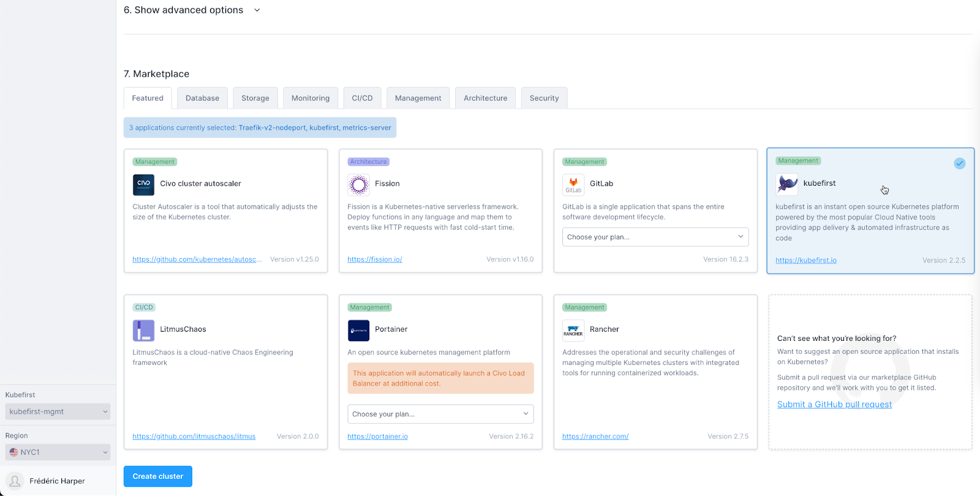
Task: Switch to the Monitoring tab
Action: coord(310,98)
